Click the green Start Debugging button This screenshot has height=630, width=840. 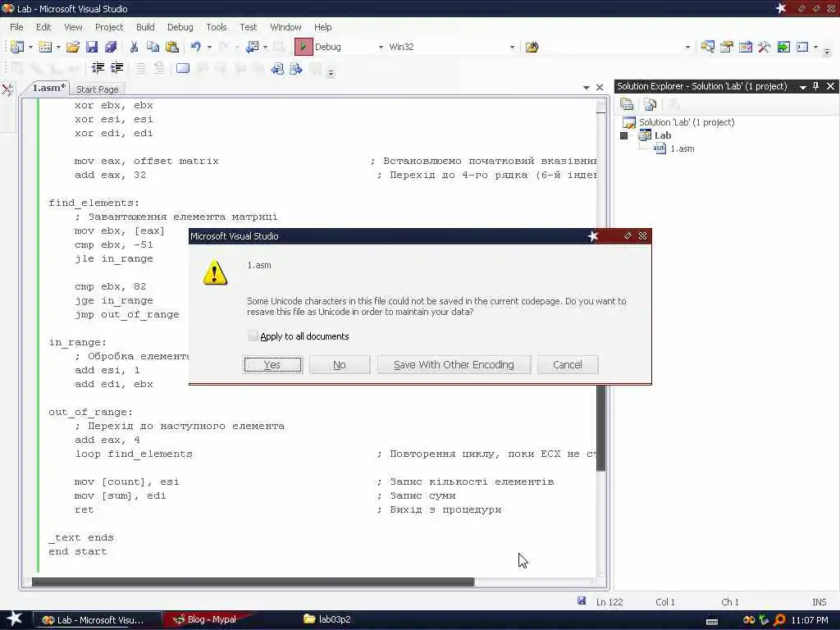pyautogui.click(x=304, y=47)
